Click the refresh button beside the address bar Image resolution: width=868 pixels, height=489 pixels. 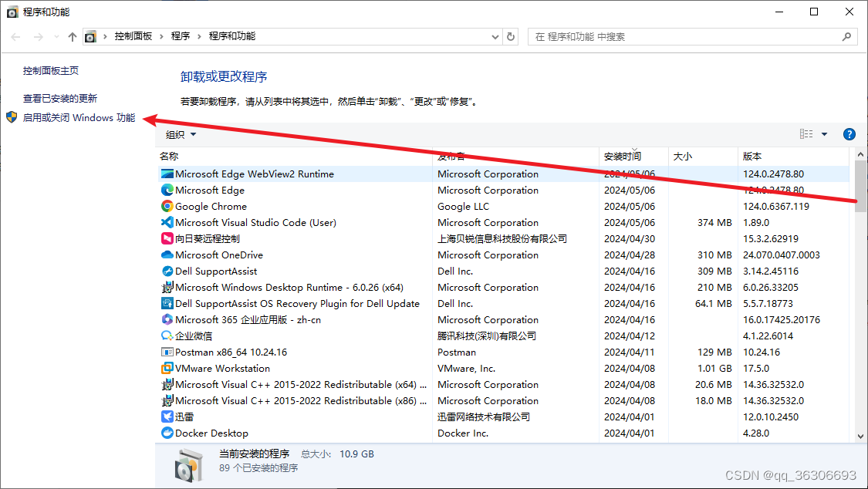tap(511, 36)
